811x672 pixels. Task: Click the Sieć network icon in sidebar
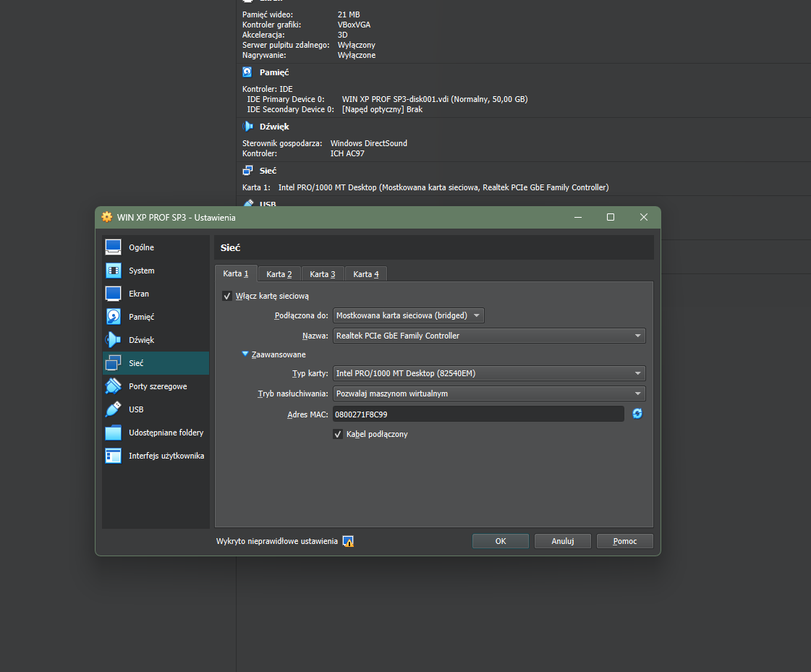(x=114, y=363)
